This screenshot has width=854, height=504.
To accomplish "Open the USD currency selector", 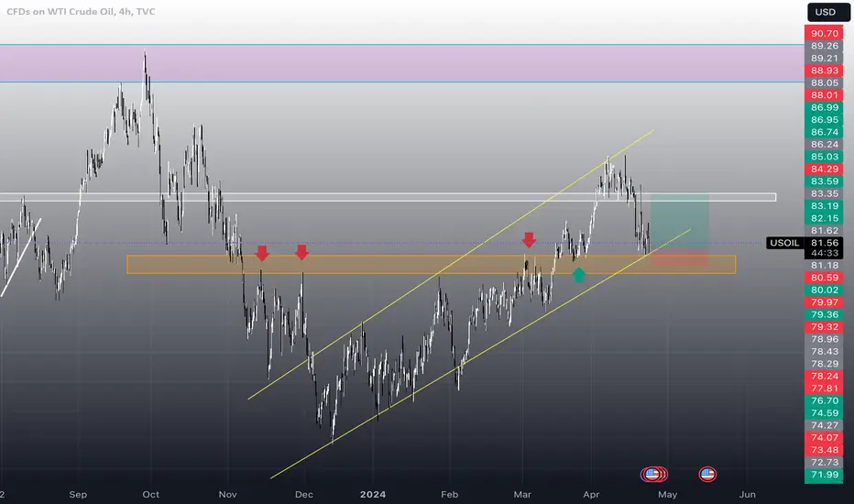I will pyautogui.click(x=827, y=12).
